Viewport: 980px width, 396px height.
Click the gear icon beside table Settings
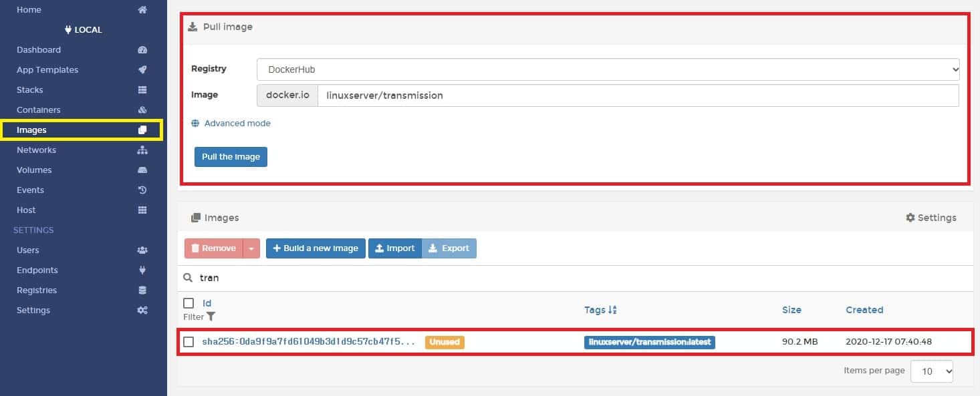pyautogui.click(x=910, y=218)
